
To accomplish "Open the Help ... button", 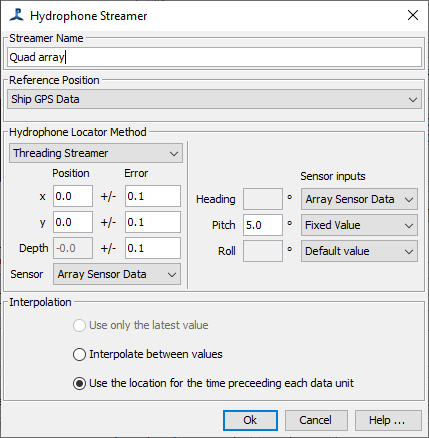I will click(x=388, y=420).
